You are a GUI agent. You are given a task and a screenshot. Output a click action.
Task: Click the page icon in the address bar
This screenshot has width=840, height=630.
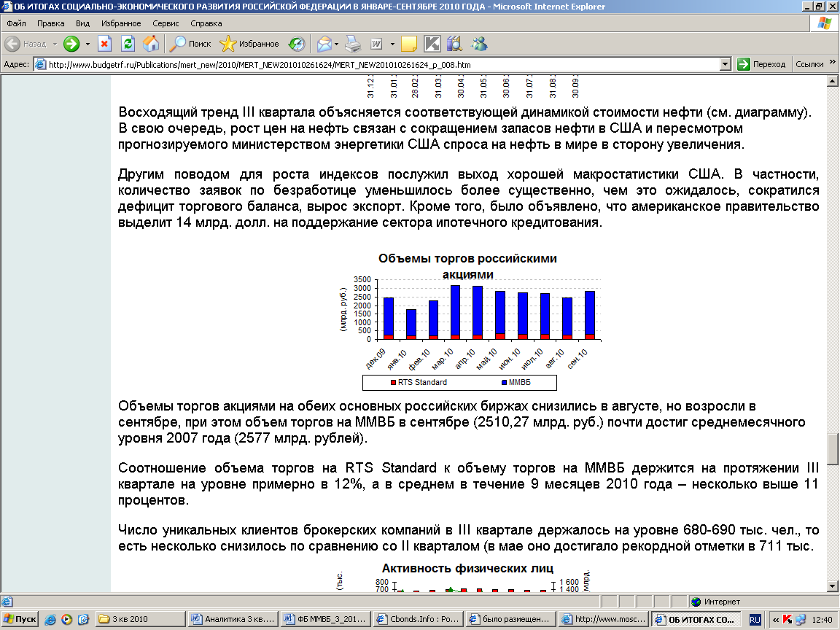point(40,65)
